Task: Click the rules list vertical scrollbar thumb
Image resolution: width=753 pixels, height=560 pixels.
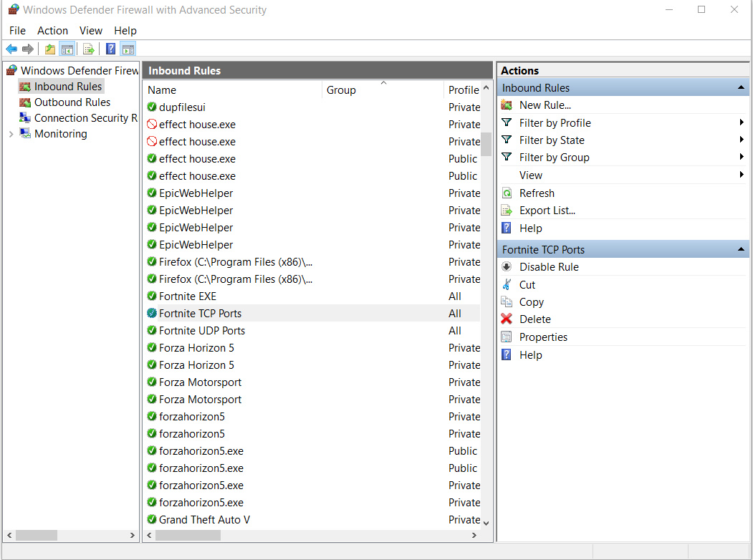Action: click(486, 144)
